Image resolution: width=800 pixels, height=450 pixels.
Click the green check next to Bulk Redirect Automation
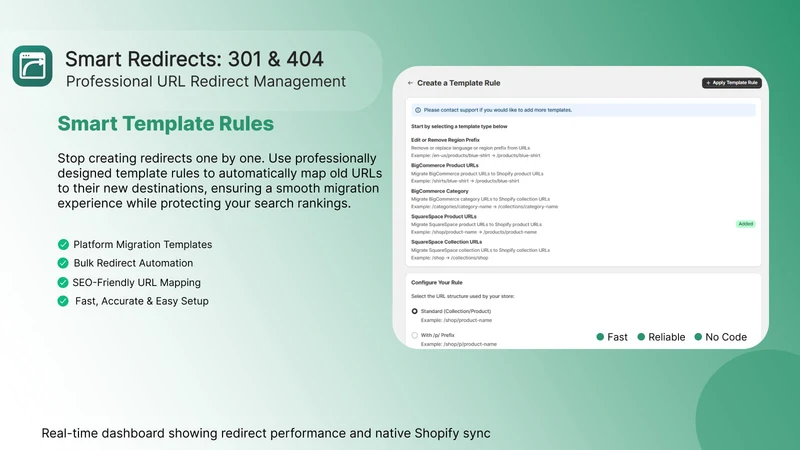coord(63,263)
